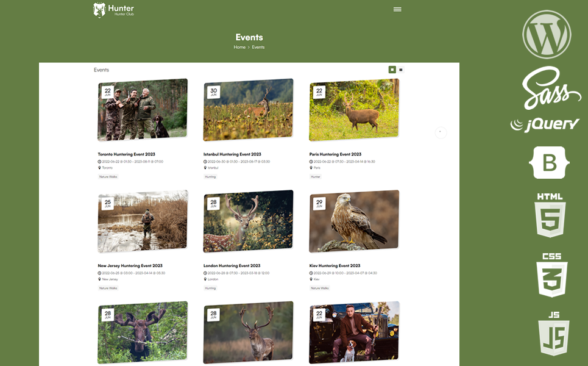This screenshot has width=588, height=366.
Task: Switch events to grid view
Action: [392, 70]
